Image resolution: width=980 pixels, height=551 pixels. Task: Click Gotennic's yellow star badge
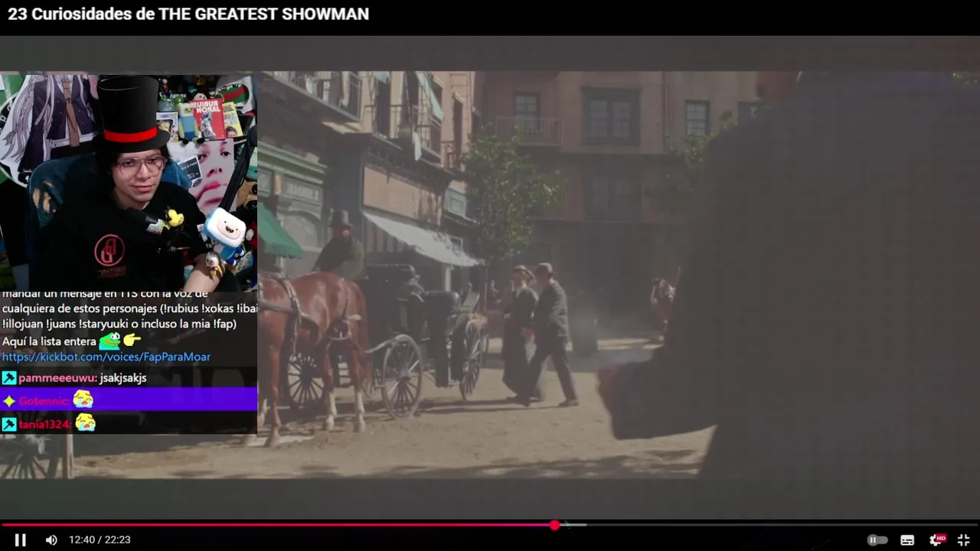pyautogui.click(x=9, y=401)
